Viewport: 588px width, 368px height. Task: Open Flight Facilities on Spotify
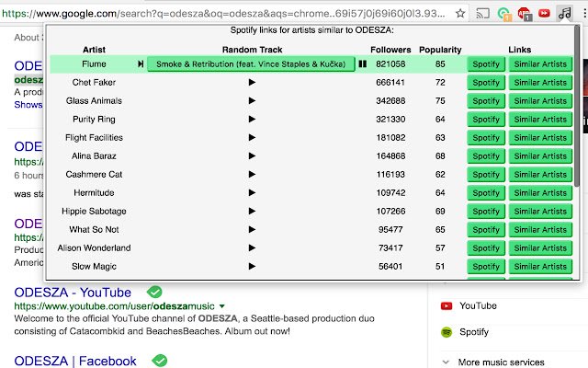(486, 138)
